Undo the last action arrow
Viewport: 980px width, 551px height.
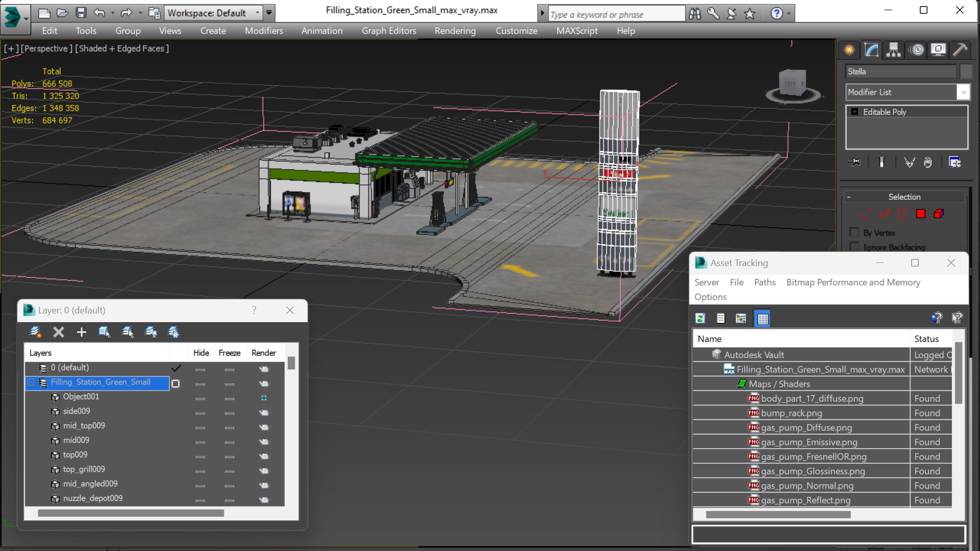tap(99, 13)
